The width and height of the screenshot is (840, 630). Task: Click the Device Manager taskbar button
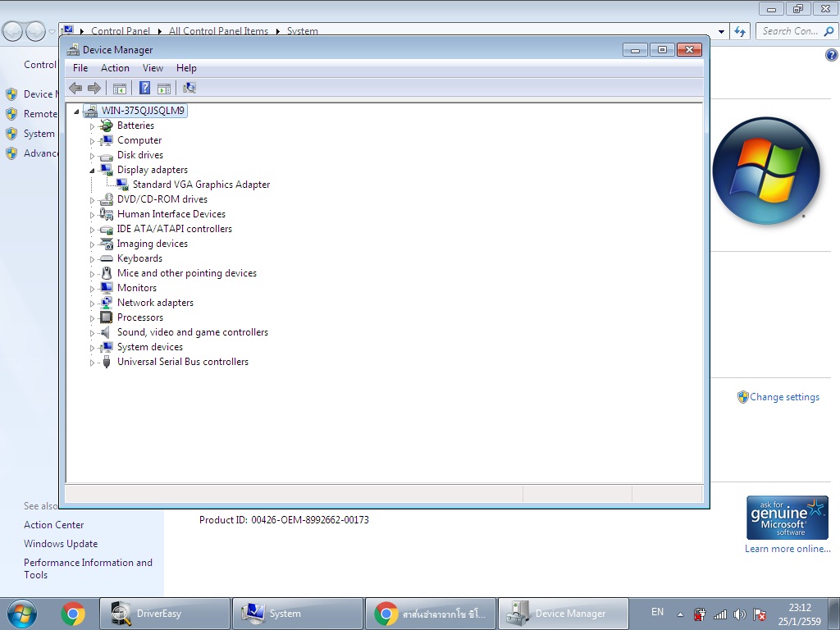(563, 614)
